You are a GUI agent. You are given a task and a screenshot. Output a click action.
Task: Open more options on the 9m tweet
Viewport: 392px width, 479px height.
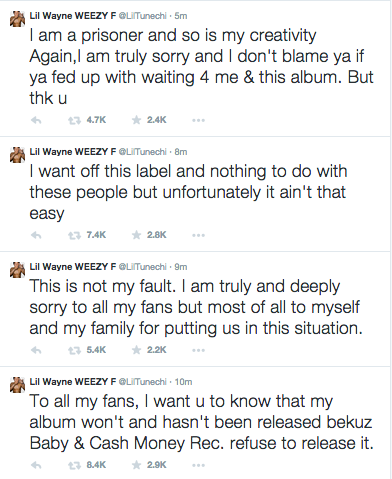198,350
